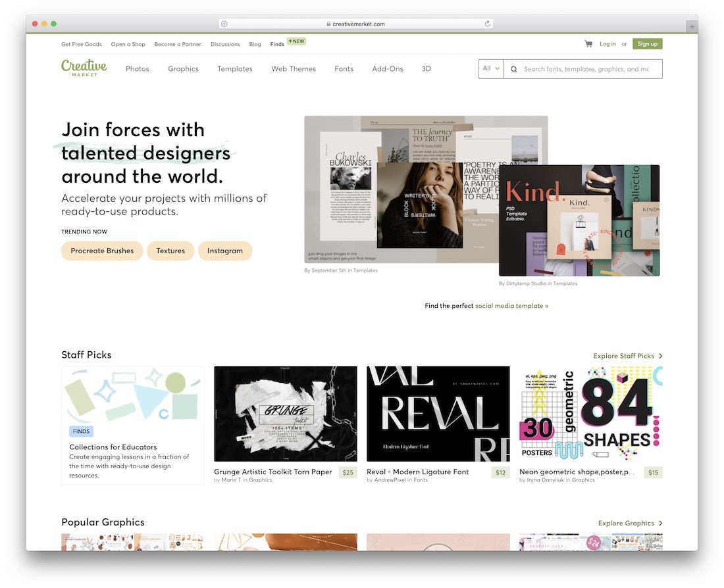
Task: Open the Bukowski writer template hero image
Action: [401, 189]
